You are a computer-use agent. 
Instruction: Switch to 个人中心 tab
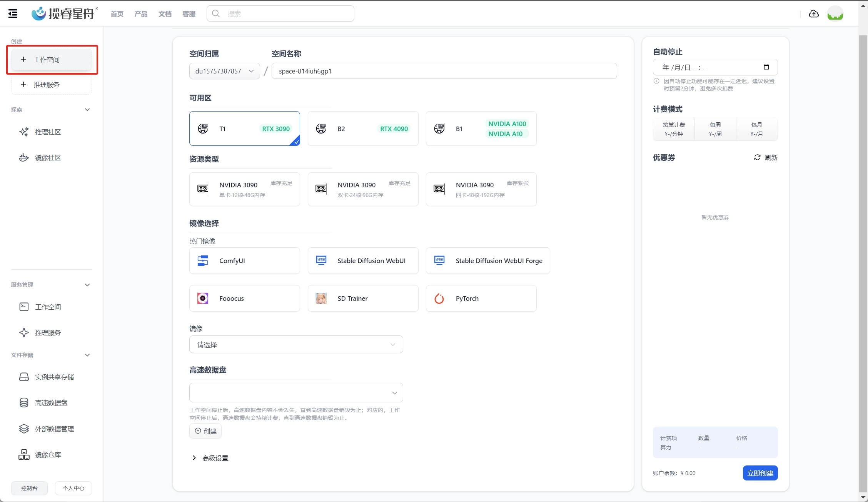tap(73, 488)
